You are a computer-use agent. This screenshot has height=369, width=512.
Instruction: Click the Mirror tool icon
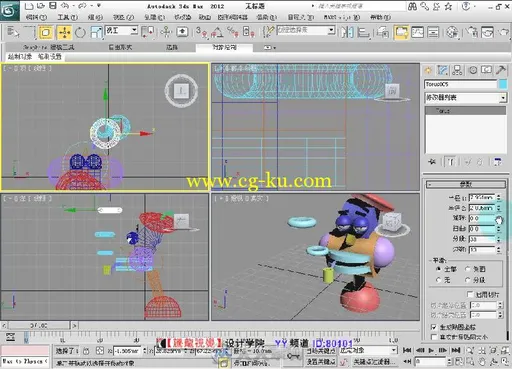tap(347, 32)
